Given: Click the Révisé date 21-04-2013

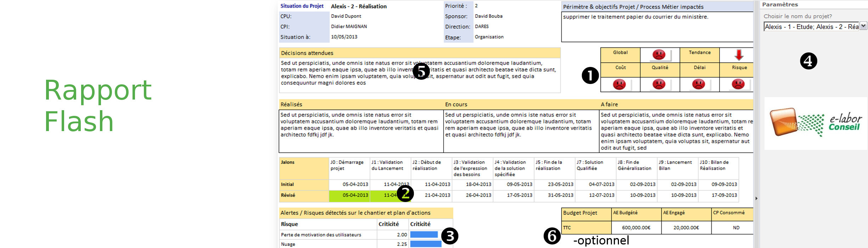Looking at the screenshot, I should (x=438, y=195).
